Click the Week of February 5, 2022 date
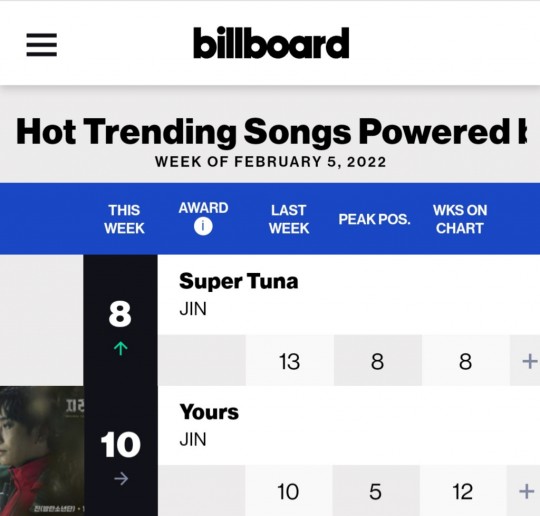This screenshot has width=540, height=516. [270, 162]
